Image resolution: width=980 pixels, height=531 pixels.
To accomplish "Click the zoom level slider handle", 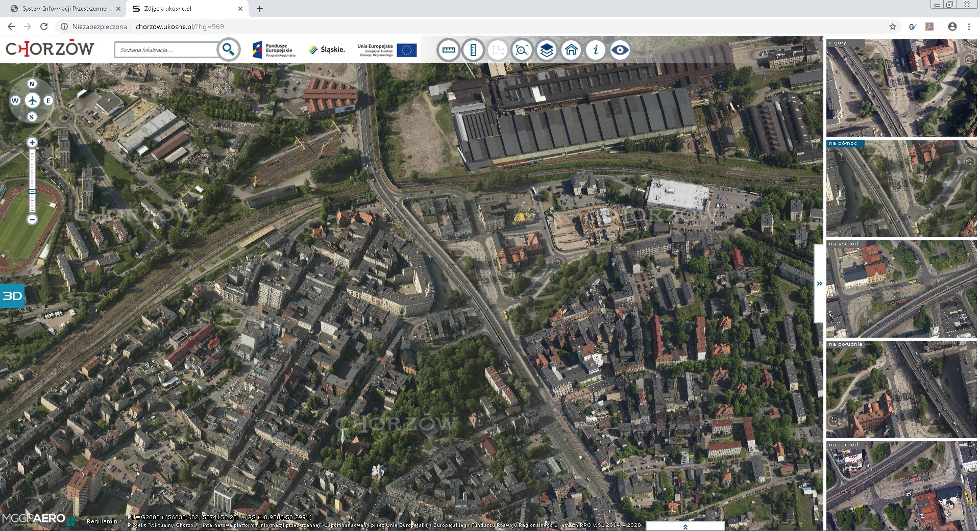I will click(x=32, y=192).
